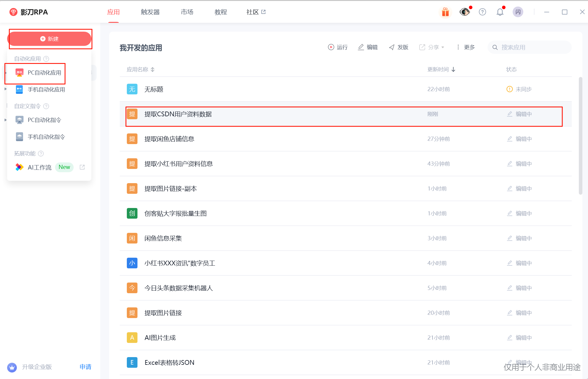Expand the collapsed left sidebar chevron
This screenshot has height=379, width=588.
pos(5,88)
